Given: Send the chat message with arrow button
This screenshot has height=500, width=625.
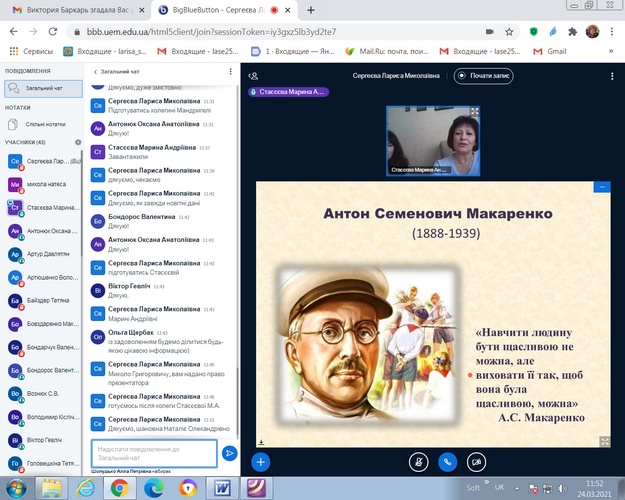Looking at the screenshot, I should click(x=230, y=453).
